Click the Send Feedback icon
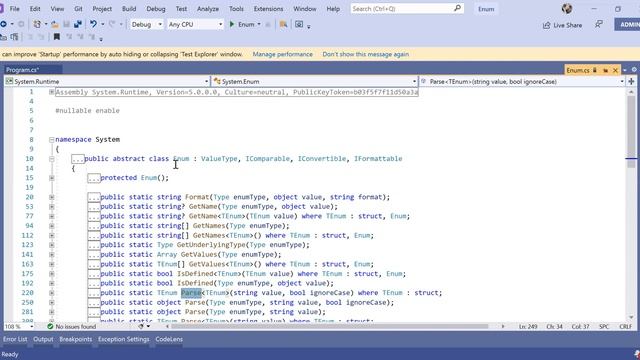The width and height of the screenshot is (640, 360). tap(598, 24)
